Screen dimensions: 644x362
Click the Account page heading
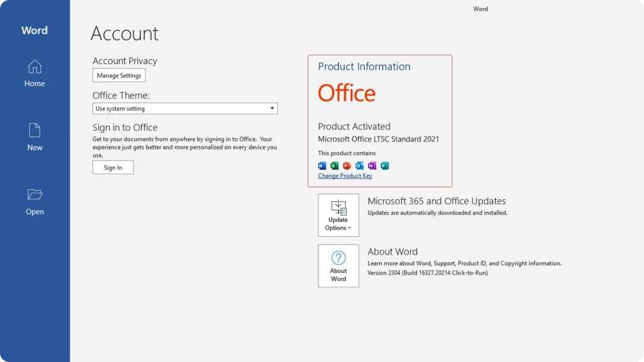click(125, 33)
